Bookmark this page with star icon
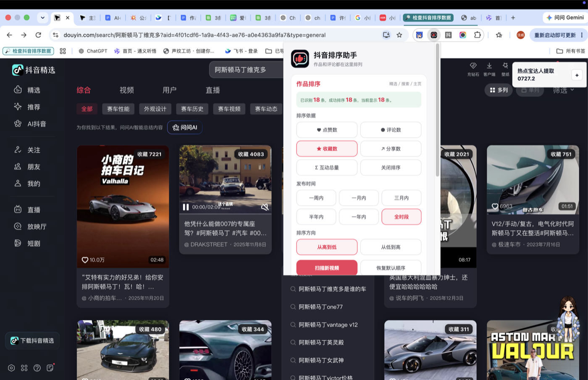 point(399,35)
